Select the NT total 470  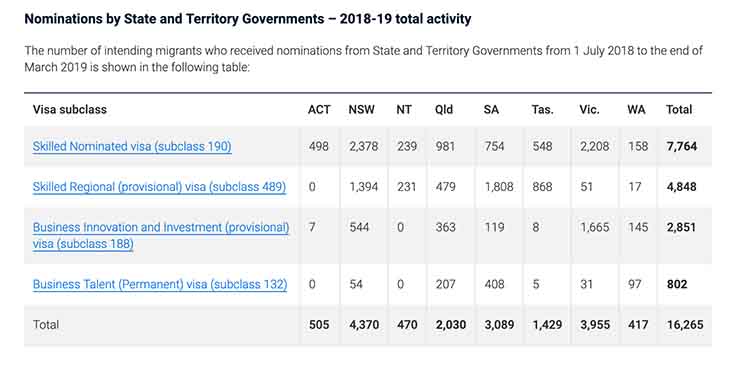(407, 325)
